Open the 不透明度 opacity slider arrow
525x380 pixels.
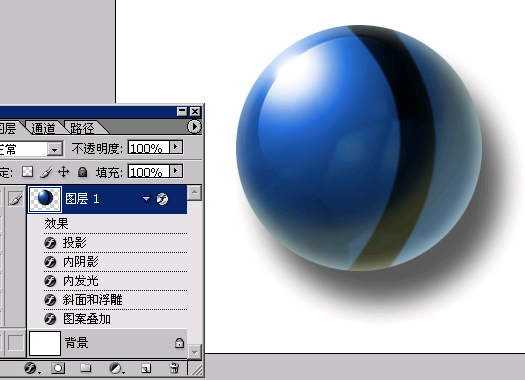coord(176,147)
